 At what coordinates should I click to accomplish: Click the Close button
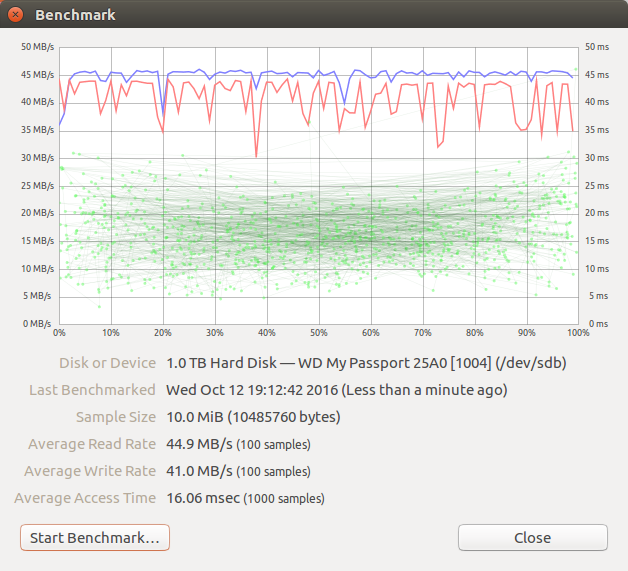(x=533, y=537)
